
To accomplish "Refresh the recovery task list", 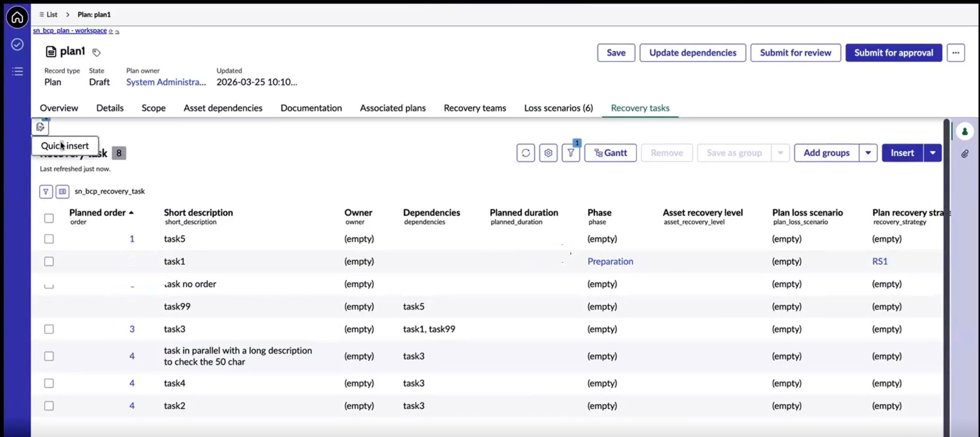I will [x=526, y=153].
